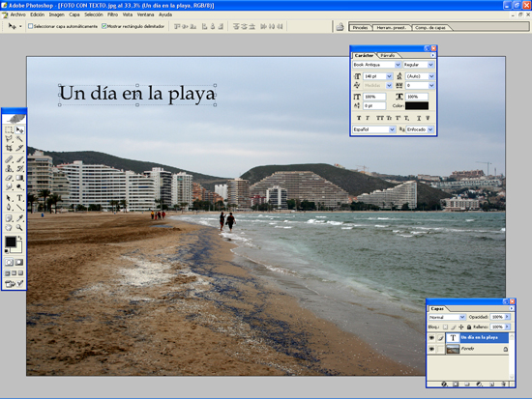532x399 pixels.
Task: Uncheck Mostrar rectángulo delimitador option
Action: tap(104, 26)
